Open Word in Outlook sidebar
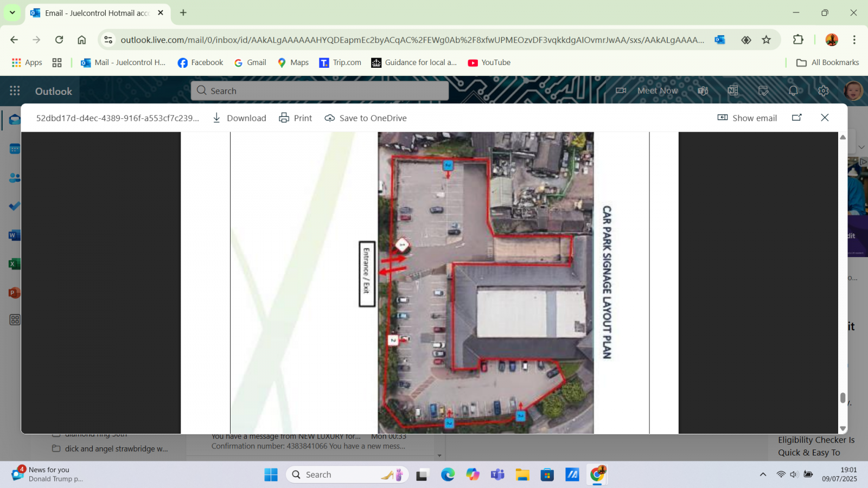 (x=15, y=235)
